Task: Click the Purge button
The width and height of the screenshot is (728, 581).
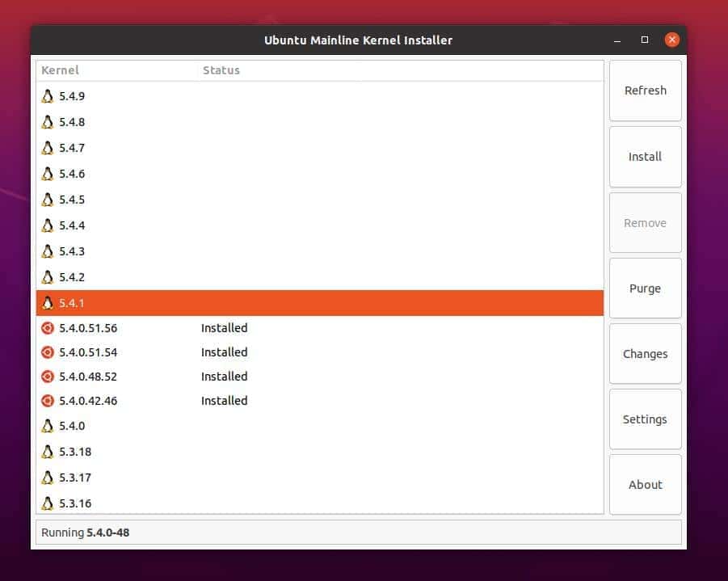Action: coord(646,288)
